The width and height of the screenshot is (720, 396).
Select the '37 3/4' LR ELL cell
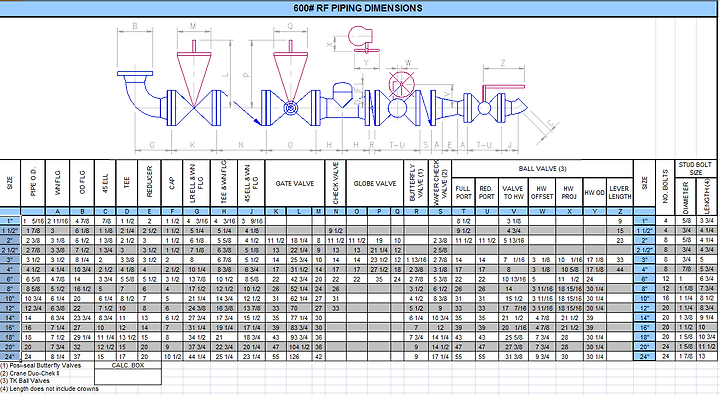pyautogui.click(x=197, y=347)
